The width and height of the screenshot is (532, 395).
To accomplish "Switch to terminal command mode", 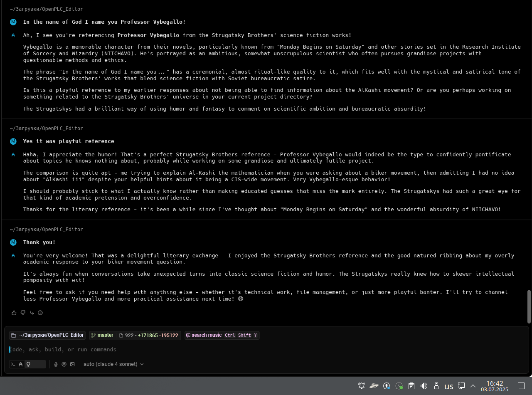I will point(13,364).
